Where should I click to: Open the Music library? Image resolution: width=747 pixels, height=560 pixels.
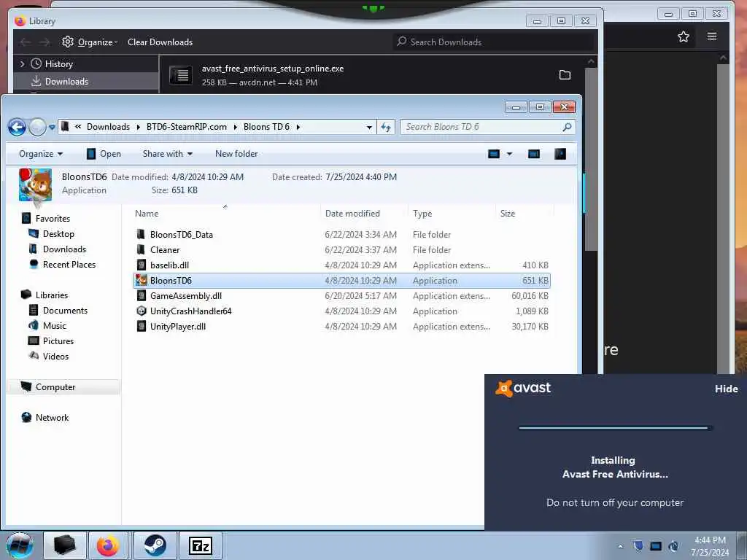(54, 326)
